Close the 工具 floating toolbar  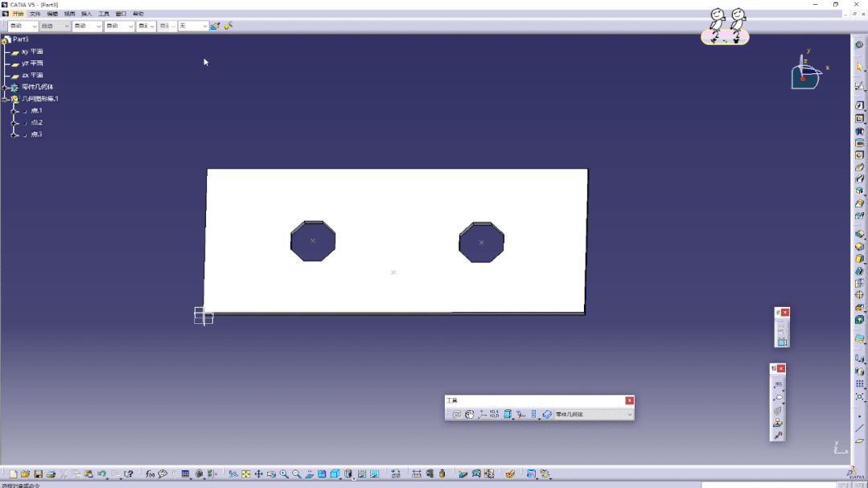(629, 400)
